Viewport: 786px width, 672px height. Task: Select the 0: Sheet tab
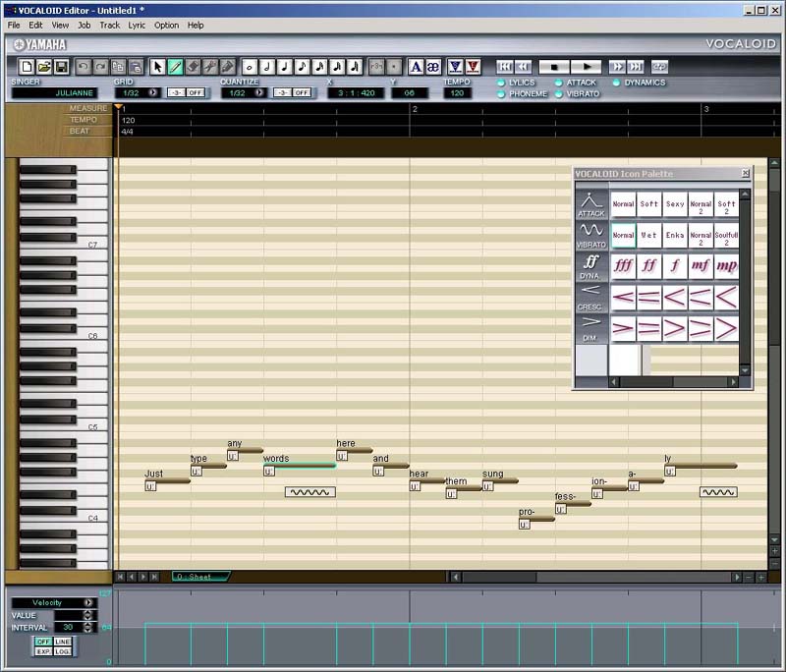200,577
